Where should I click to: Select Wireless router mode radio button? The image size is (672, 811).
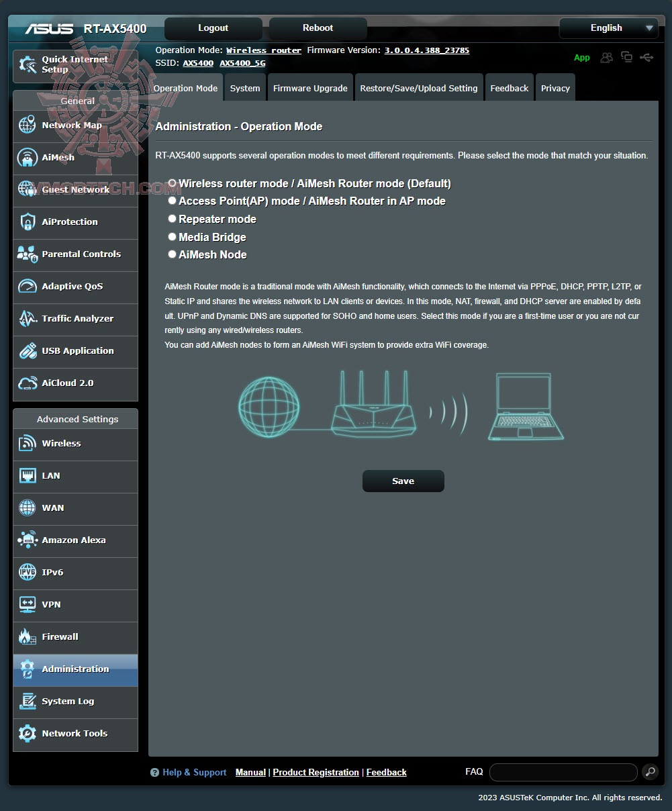(x=173, y=183)
